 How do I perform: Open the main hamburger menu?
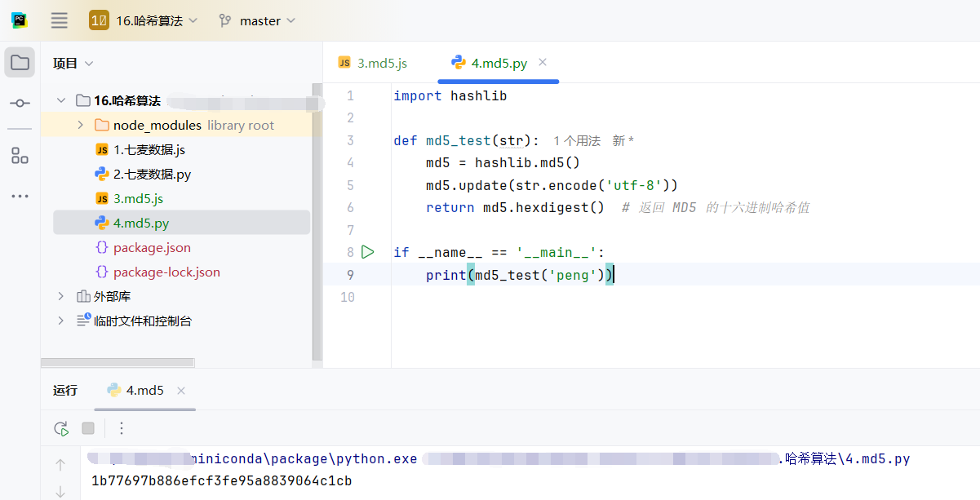[59, 20]
